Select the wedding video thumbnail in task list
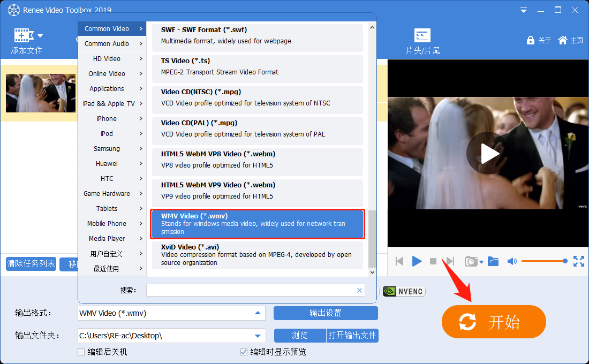This screenshot has width=589, height=364. coord(41,93)
